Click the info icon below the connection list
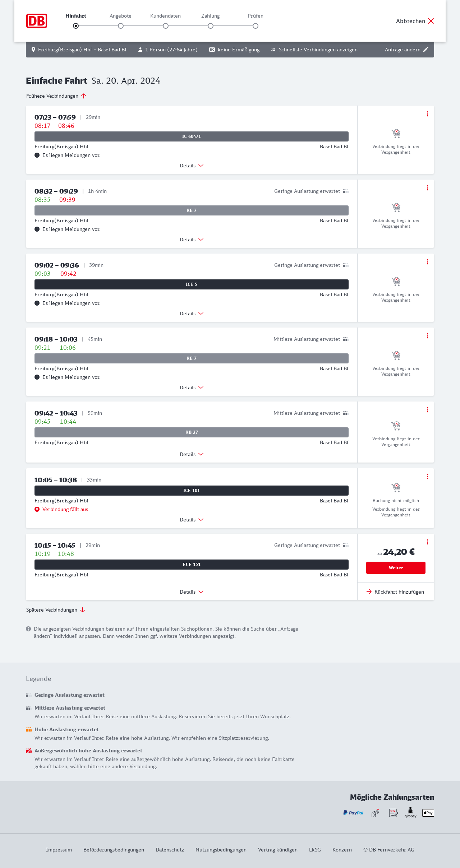 pos(28,629)
